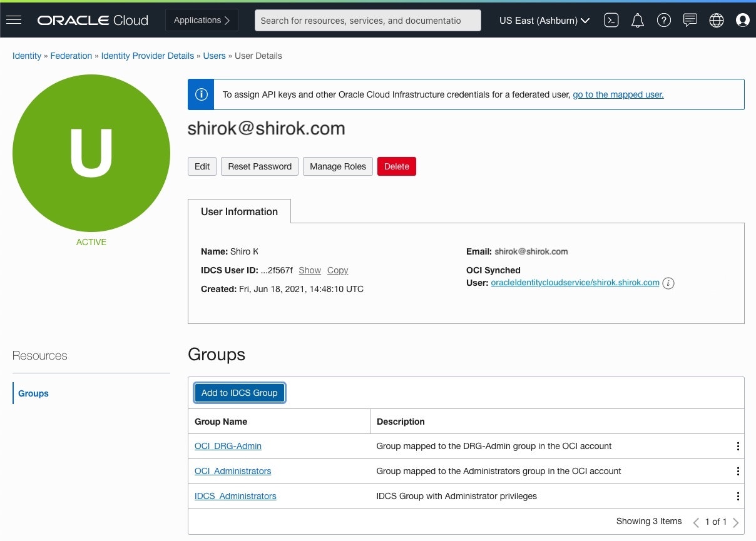Click the ACTIVE status label
Image resolution: width=756 pixels, height=541 pixels.
coord(91,242)
